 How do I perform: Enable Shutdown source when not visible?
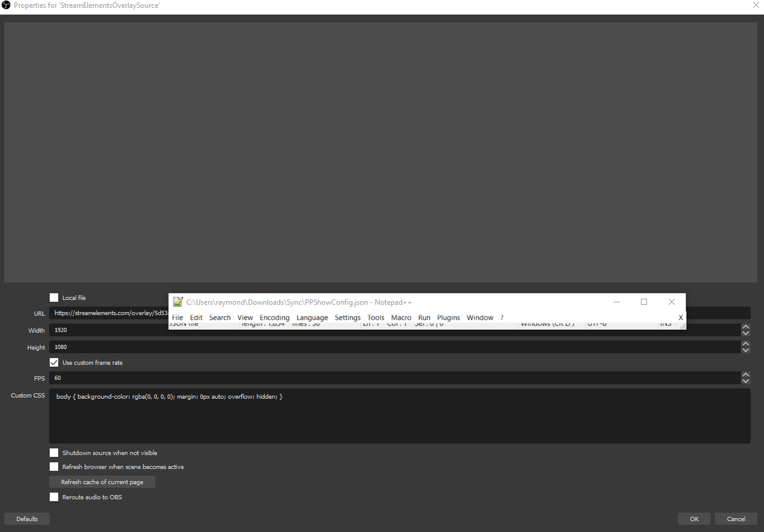pos(54,453)
